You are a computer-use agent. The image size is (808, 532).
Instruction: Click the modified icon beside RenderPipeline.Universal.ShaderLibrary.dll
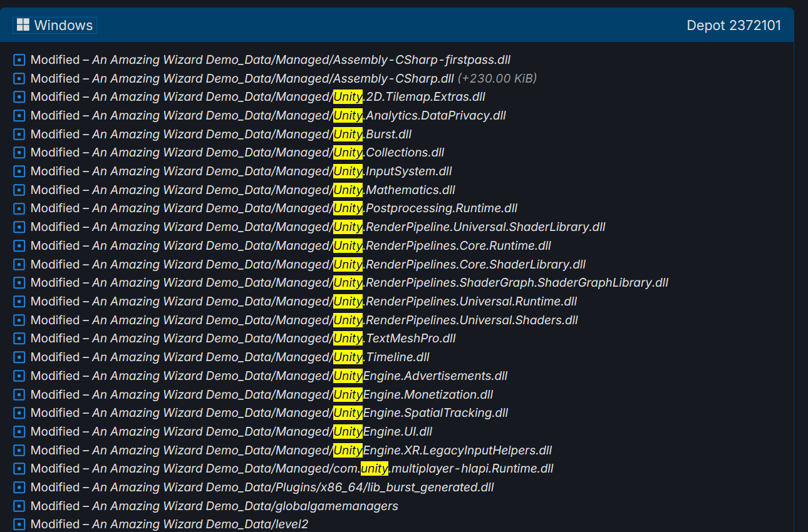tap(19, 227)
